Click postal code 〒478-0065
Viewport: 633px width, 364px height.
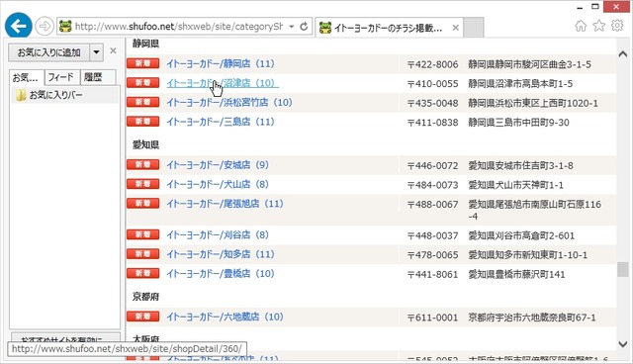coord(432,255)
